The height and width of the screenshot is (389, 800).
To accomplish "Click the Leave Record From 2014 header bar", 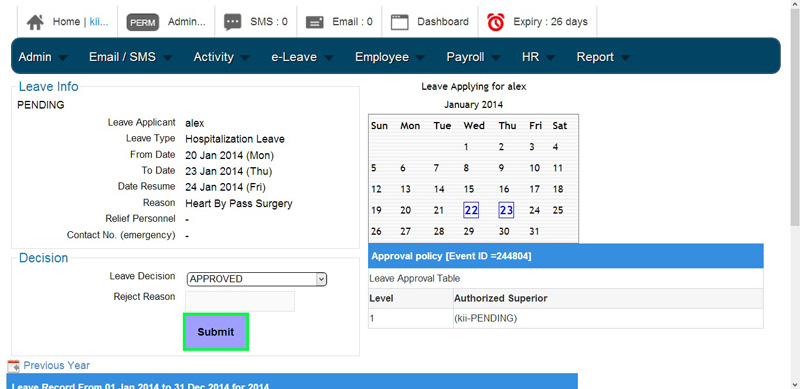I will (x=292, y=381).
